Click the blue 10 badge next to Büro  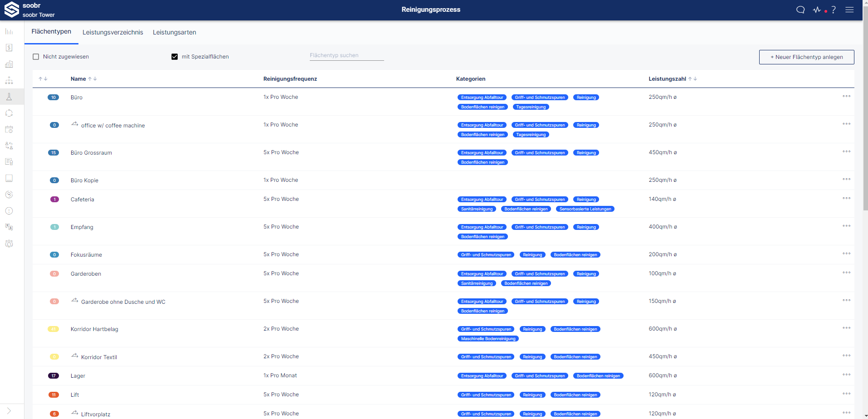[x=54, y=97]
